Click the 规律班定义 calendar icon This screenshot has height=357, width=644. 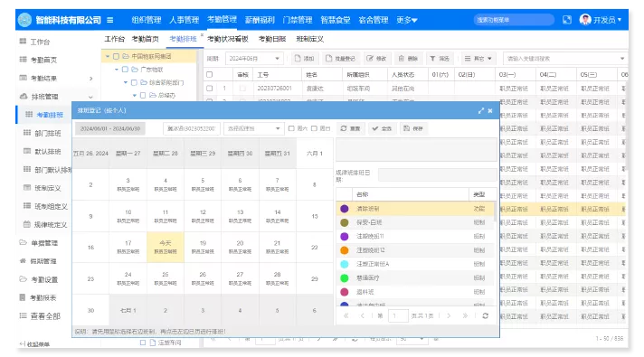point(27,224)
